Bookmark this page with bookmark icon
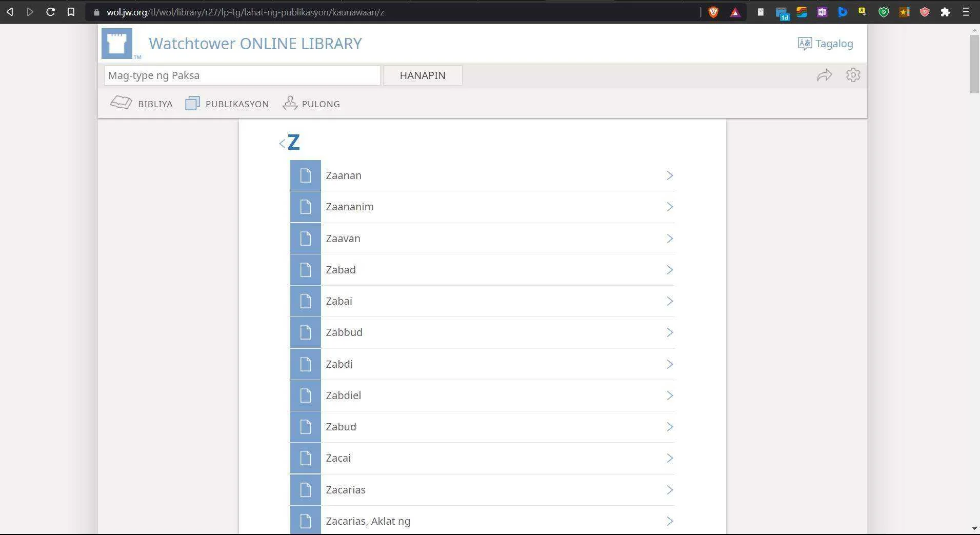 [x=71, y=12]
